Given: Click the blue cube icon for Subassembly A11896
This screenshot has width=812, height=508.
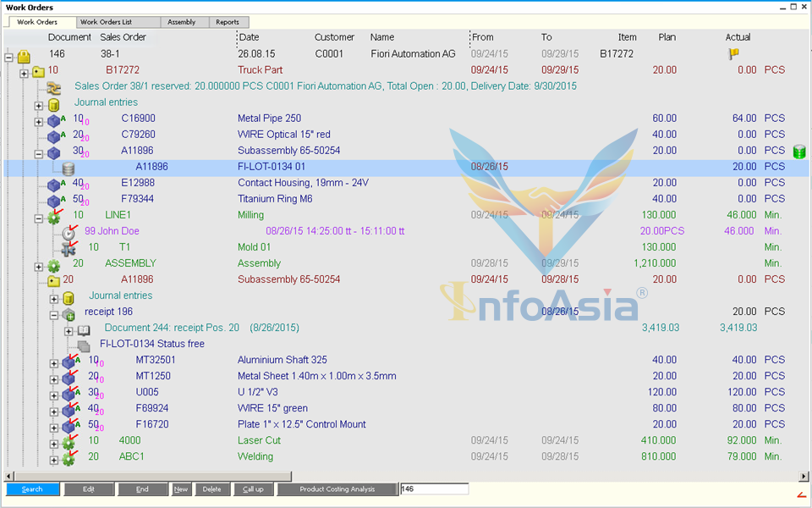Looking at the screenshot, I should click(54, 153).
